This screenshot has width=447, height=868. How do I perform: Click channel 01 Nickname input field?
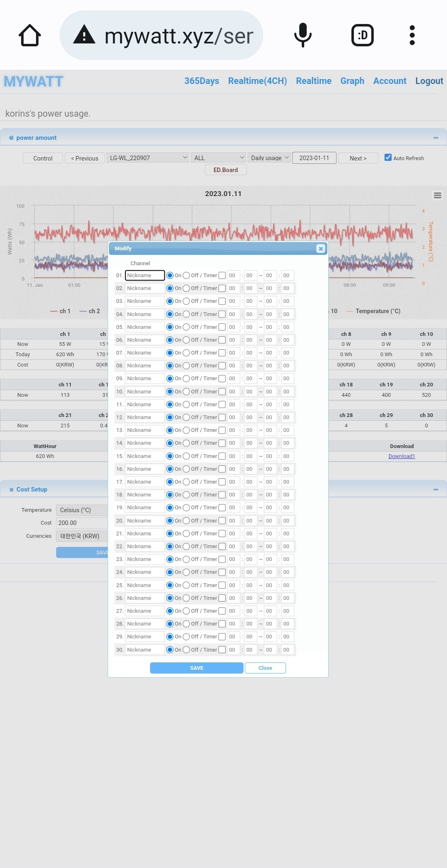coord(145,276)
